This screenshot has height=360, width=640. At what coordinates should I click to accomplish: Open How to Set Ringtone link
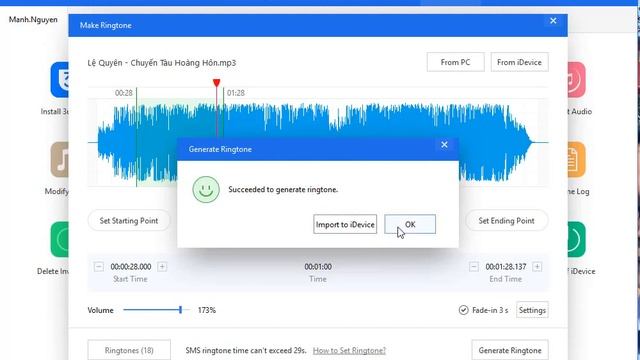(x=349, y=350)
